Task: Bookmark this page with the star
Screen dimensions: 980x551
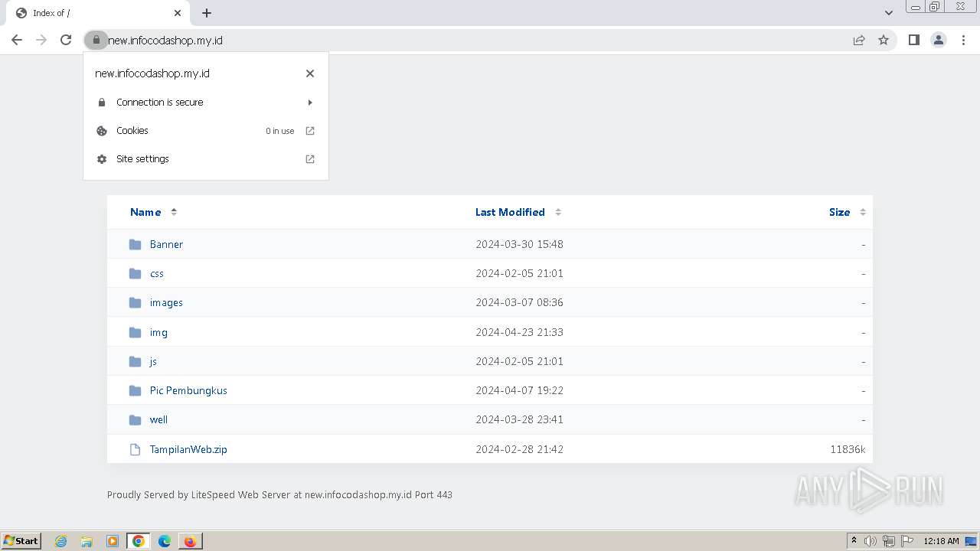Action: pos(884,40)
